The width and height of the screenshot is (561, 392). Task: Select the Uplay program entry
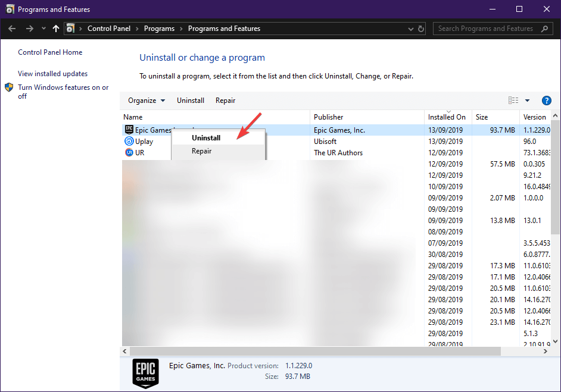pyautogui.click(x=144, y=142)
